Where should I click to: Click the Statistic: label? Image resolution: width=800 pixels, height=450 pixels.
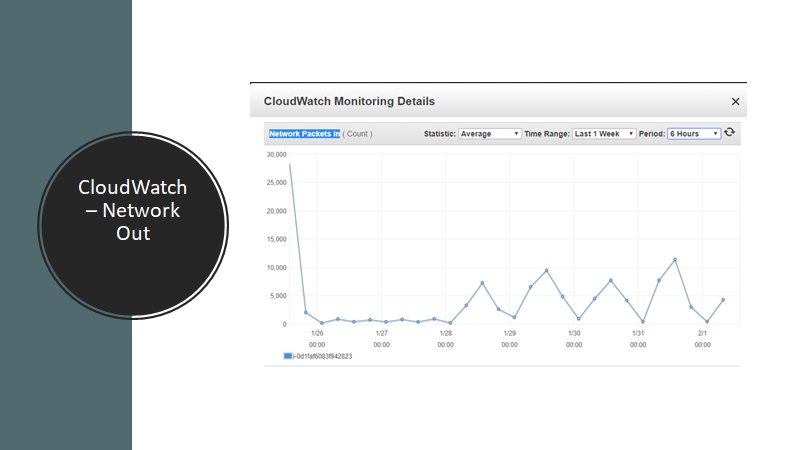point(440,134)
